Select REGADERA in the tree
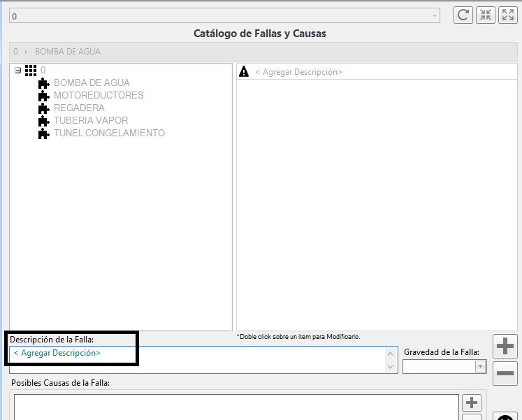Viewport: 522px width, 420px height. tap(79, 108)
